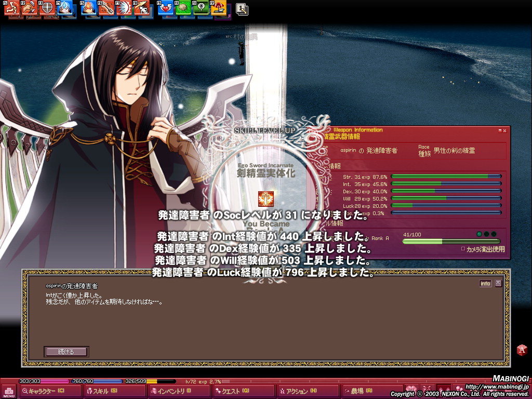This screenshot has height=399, width=532.
Task: Click the Will 50.2% experience bar
Action: click(x=446, y=198)
